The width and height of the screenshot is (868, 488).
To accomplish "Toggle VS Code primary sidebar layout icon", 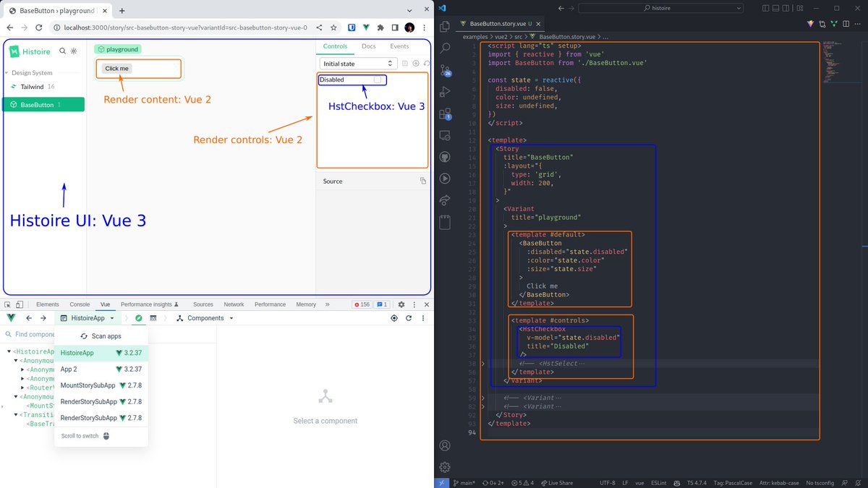I will (x=766, y=8).
